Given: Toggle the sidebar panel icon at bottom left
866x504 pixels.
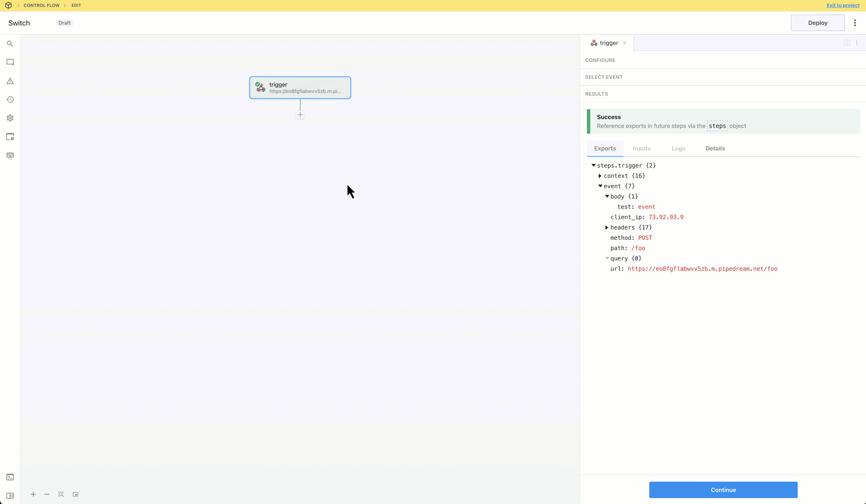Looking at the screenshot, I should coord(10,496).
